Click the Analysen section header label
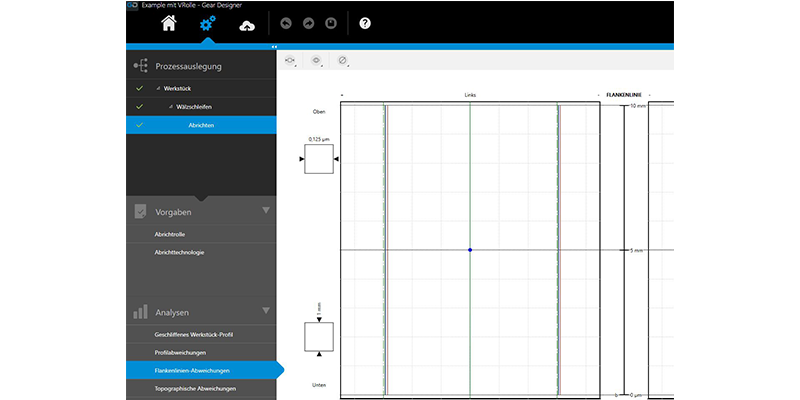 172,312
